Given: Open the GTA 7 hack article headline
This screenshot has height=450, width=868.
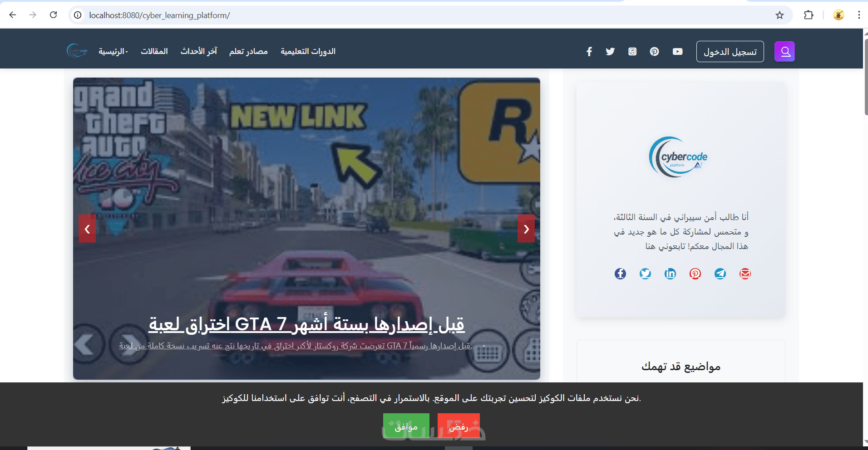Looking at the screenshot, I should pyautogui.click(x=307, y=324).
